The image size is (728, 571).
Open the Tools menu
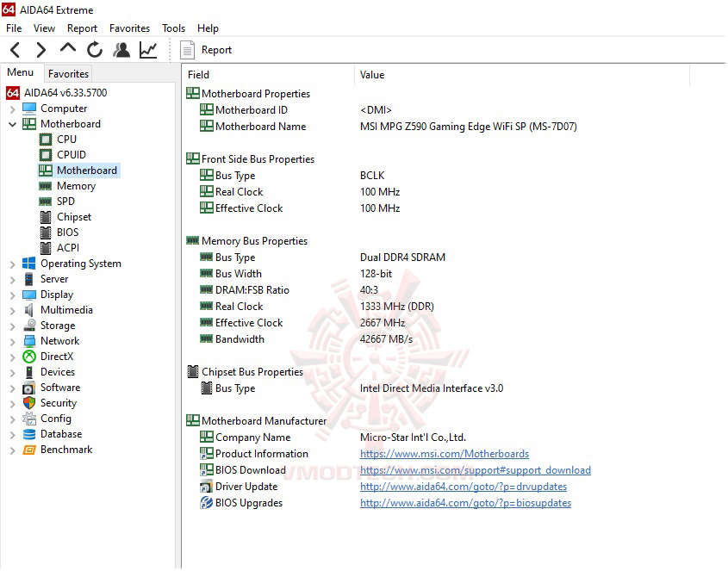[x=174, y=28]
